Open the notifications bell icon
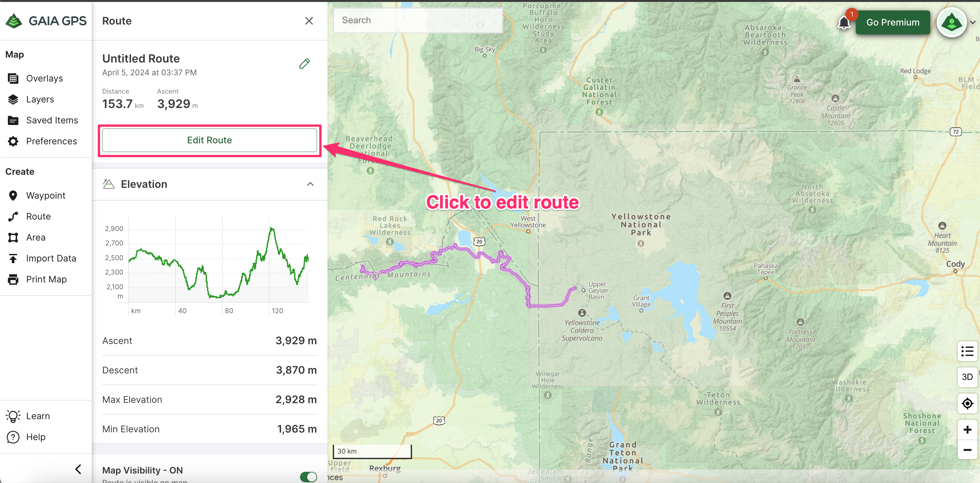 coord(844,23)
